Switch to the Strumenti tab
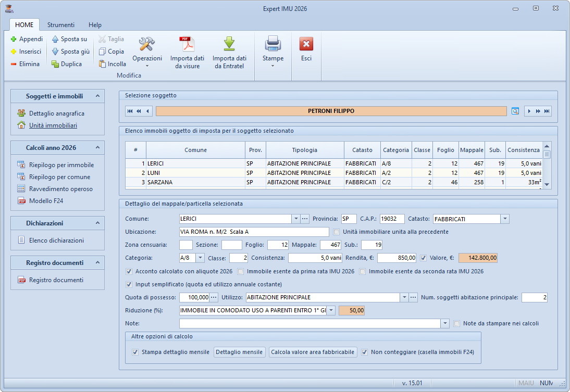The height and width of the screenshot is (392, 570). click(x=61, y=24)
